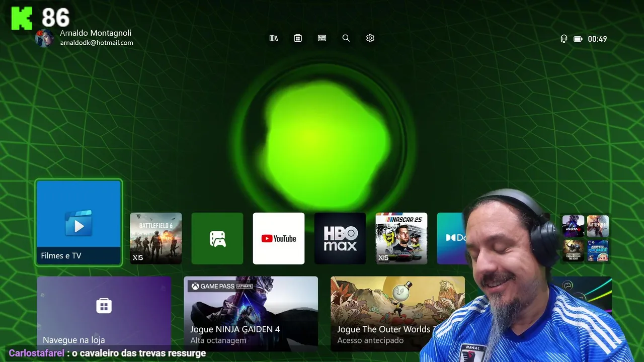Click the controller battery icon

click(x=578, y=39)
